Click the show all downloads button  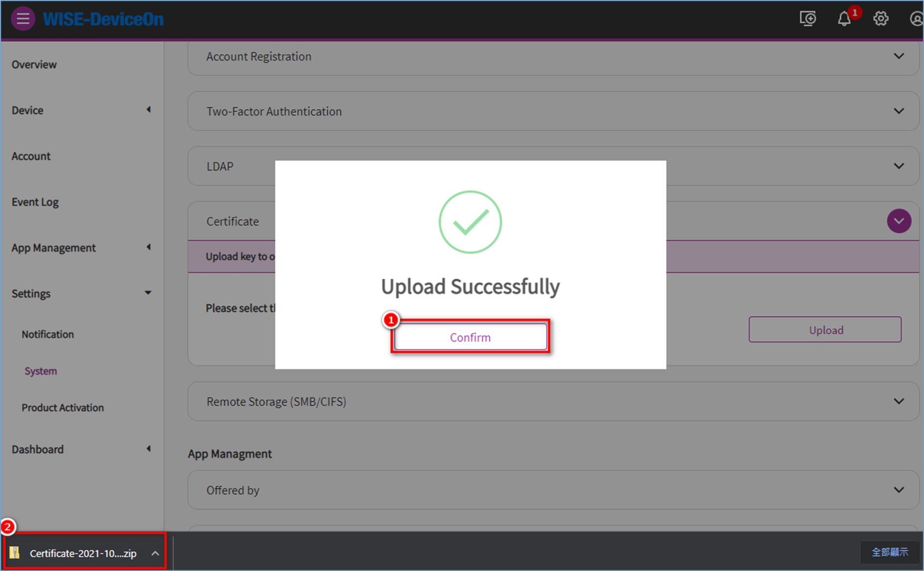click(889, 552)
